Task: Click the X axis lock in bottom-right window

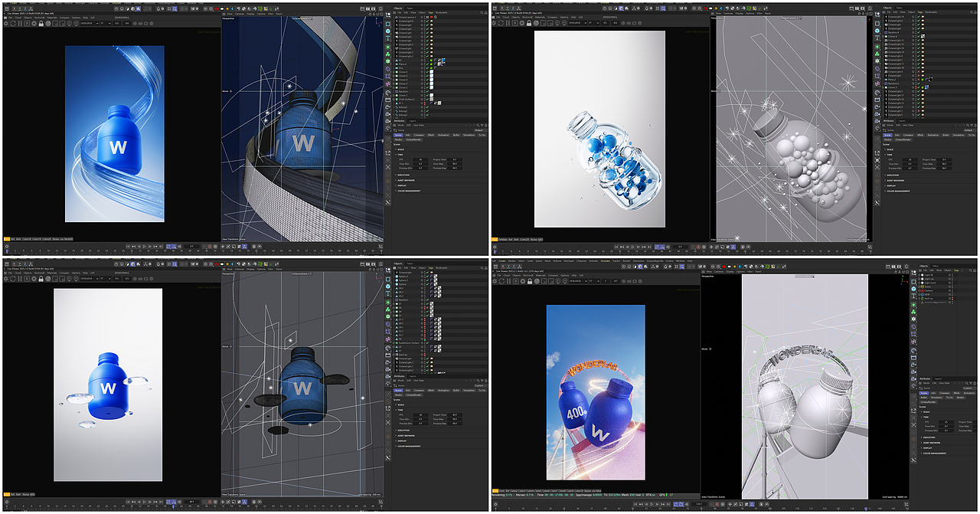Action: [503, 267]
